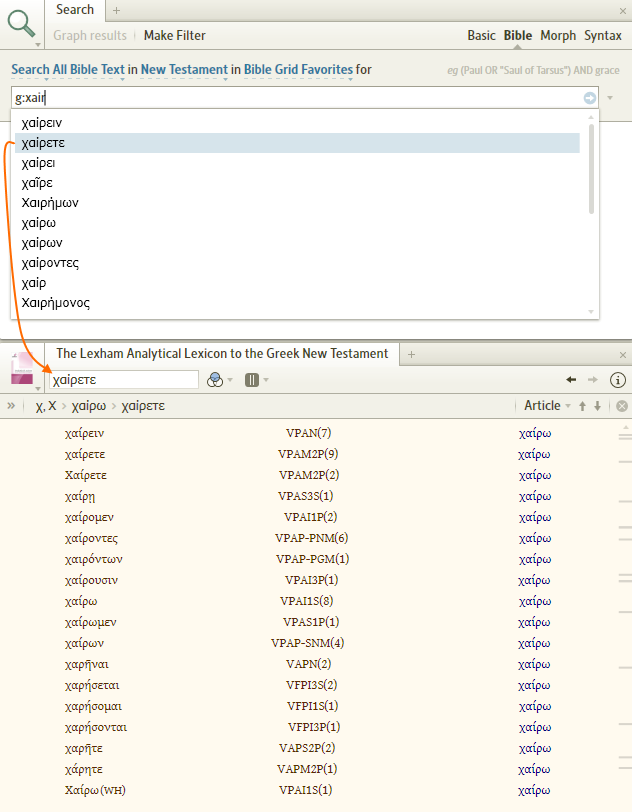Click the form χάρητε in the lexicon

[83, 769]
